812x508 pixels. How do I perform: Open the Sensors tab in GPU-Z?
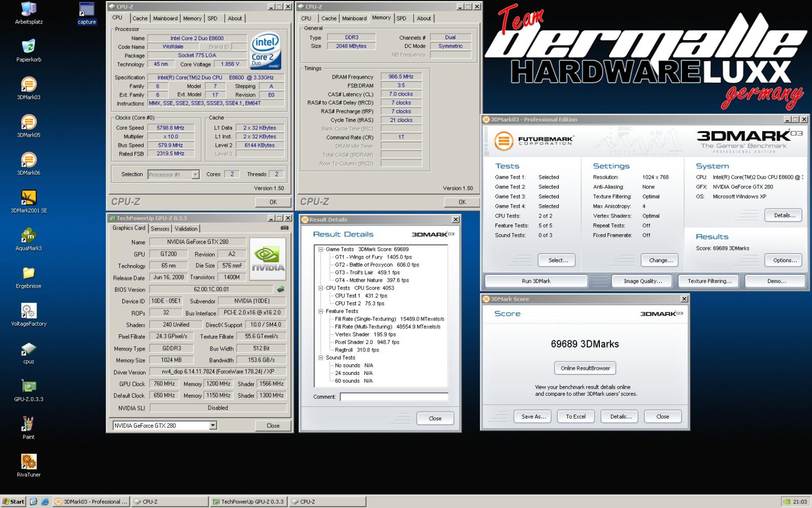[x=160, y=229]
